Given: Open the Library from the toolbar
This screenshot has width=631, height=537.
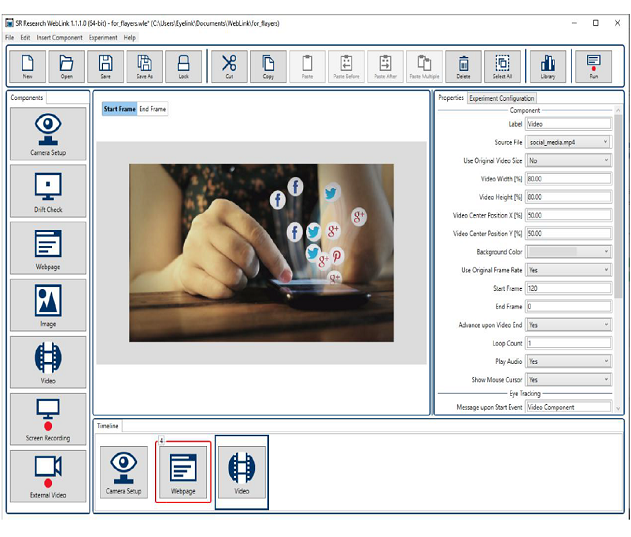Looking at the screenshot, I should (x=548, y=66).
